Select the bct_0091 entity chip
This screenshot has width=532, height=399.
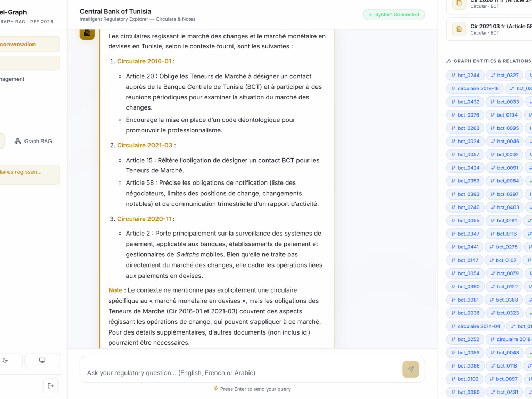tap(504, 168)
